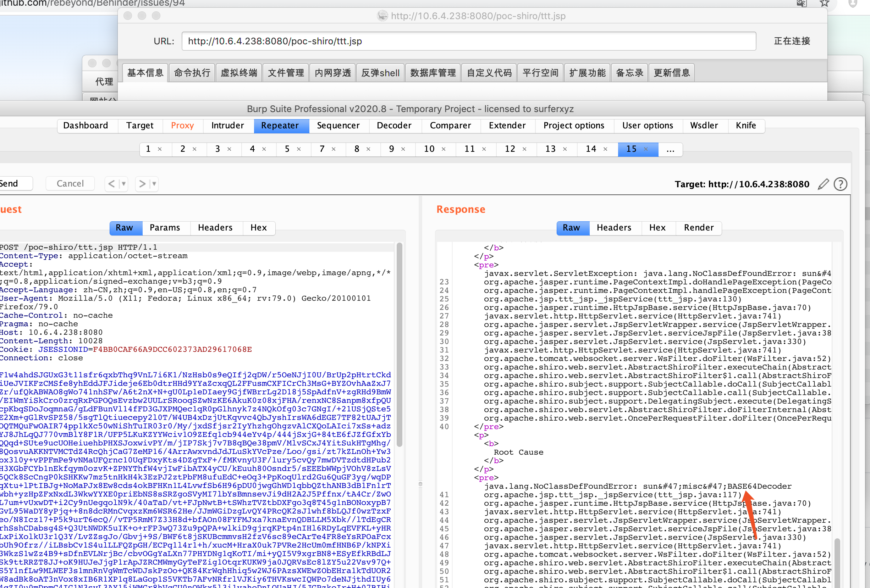Viewport: 870px width, 588px height.
Task: Switch the Response view to Hex
Action: coord(658,228)
